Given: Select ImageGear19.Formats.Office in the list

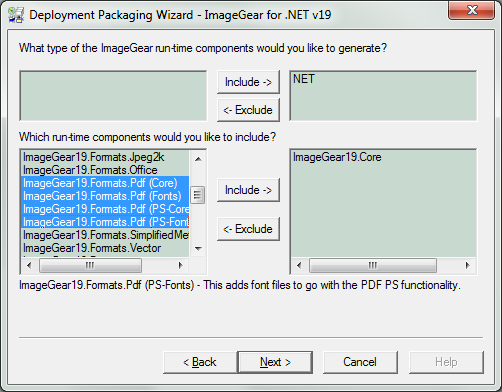Looking at the screenshot, I should [105, 170].
